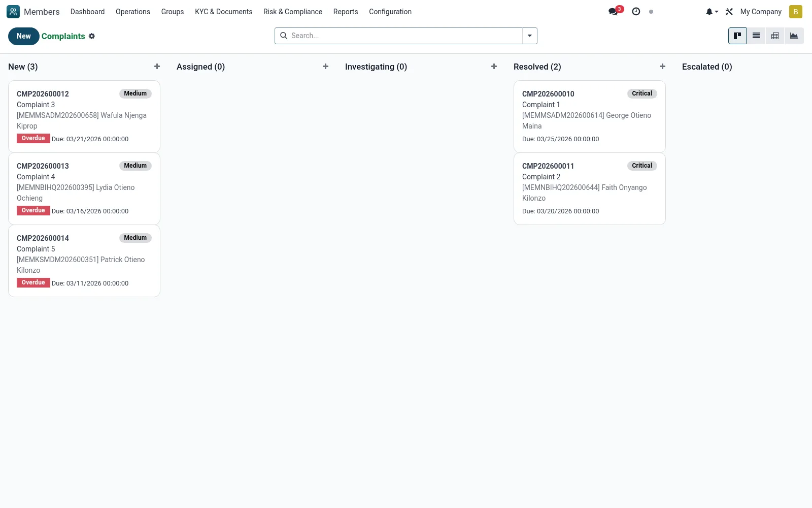Open complaint card CMP202600010
The image size is (812, 508).
(590, 116)
